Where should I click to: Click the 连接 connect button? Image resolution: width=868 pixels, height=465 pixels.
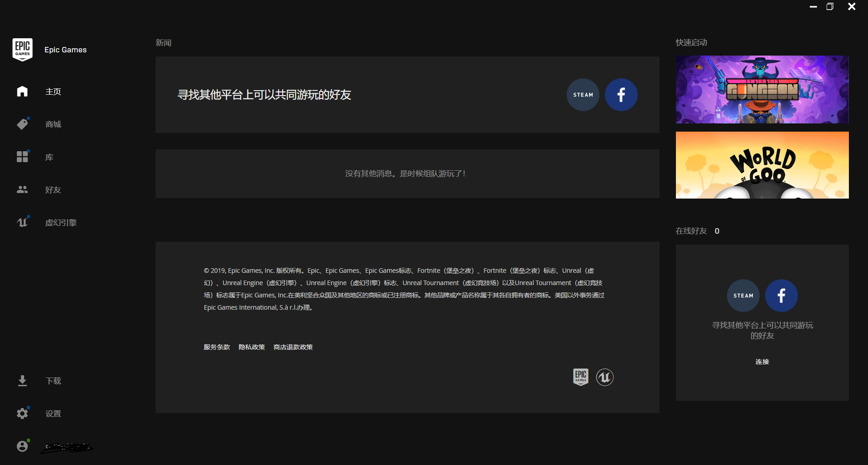(762, 362)
